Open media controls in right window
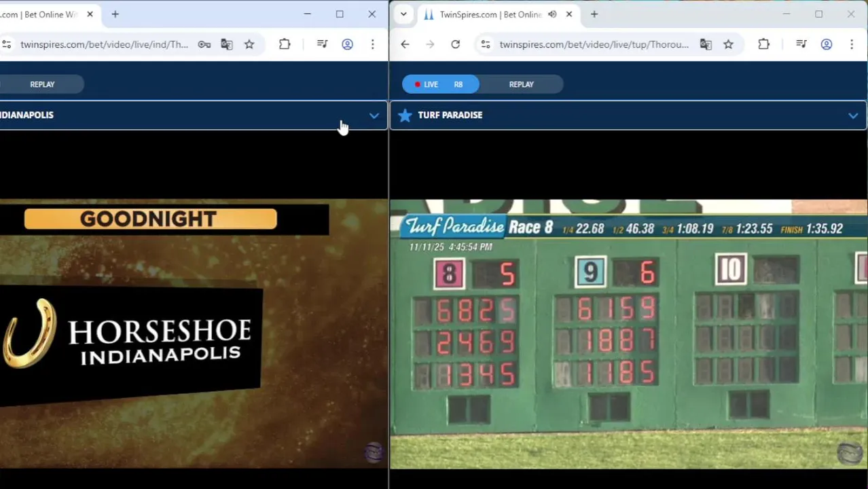Image resolution: width=868 pixels, height=489 pixels. tap(801, 44)
